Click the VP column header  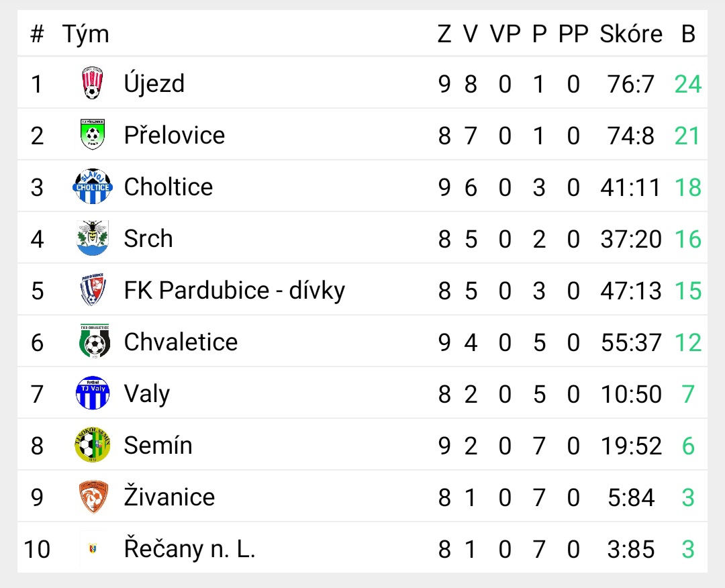(x=505, y=34)
